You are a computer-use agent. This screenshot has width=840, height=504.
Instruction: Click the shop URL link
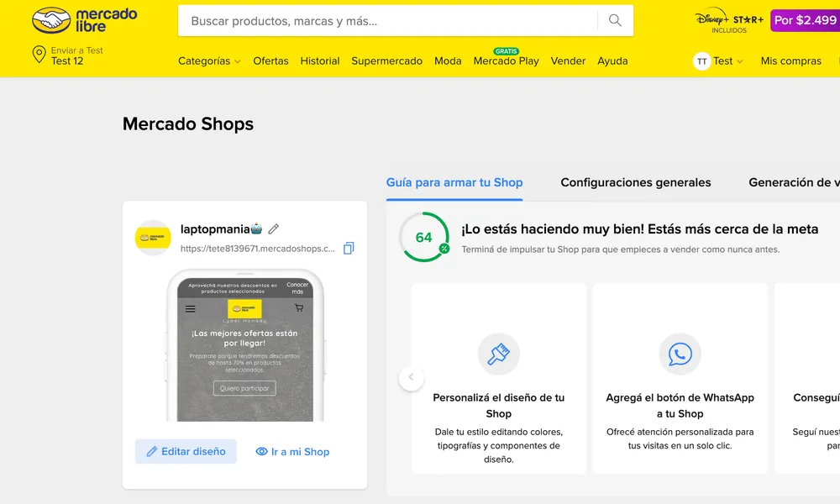257,249
